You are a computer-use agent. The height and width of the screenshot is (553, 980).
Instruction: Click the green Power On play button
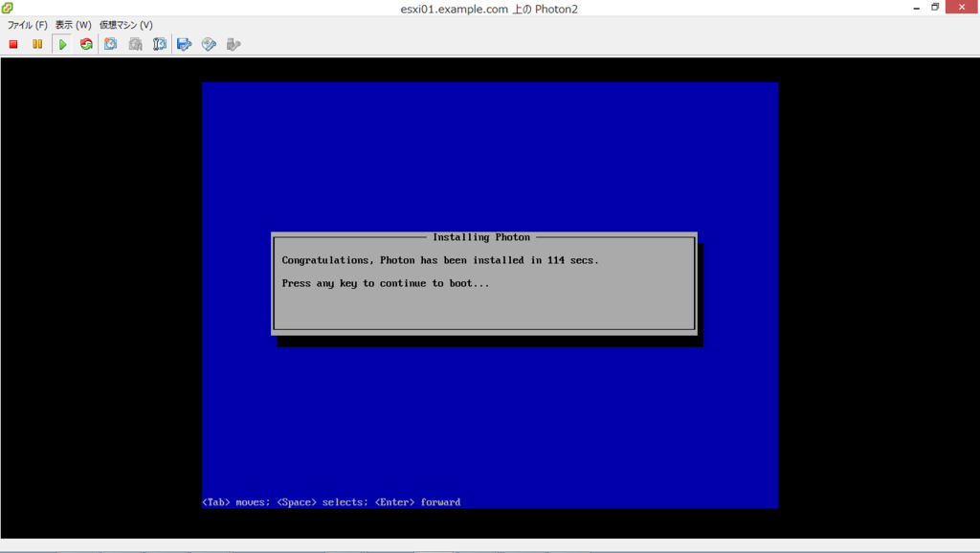pos(62,44)
